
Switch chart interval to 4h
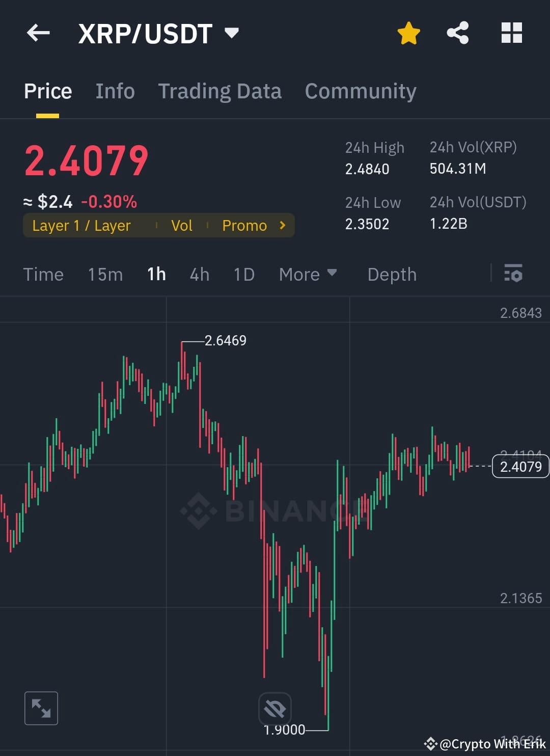click(199, 274)
